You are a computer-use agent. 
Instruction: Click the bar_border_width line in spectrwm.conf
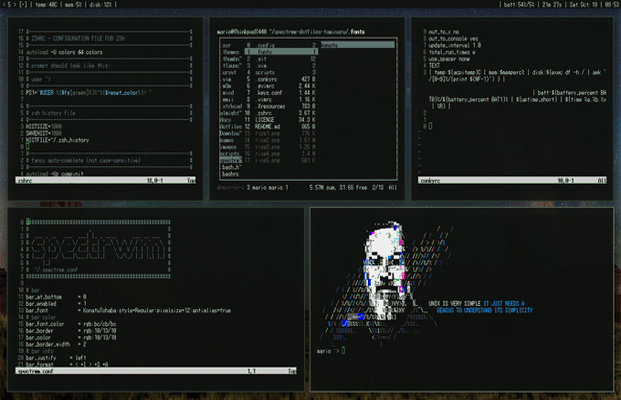click(x=56, y=344)
